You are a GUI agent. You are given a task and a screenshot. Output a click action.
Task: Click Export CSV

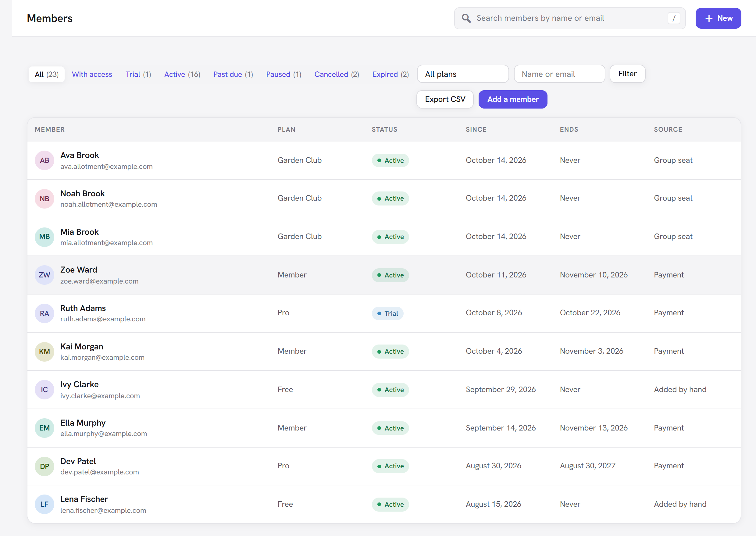[x=445, y=99]
